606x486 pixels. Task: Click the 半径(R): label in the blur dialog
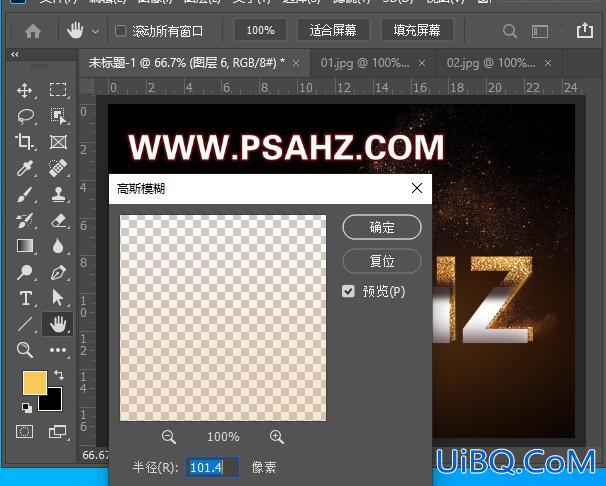tap(155, 467)
